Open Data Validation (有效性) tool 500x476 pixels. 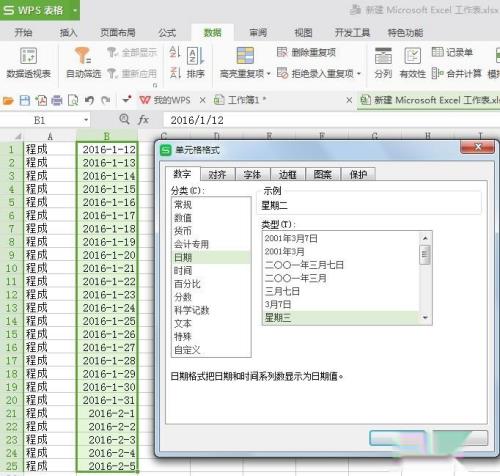413,63
